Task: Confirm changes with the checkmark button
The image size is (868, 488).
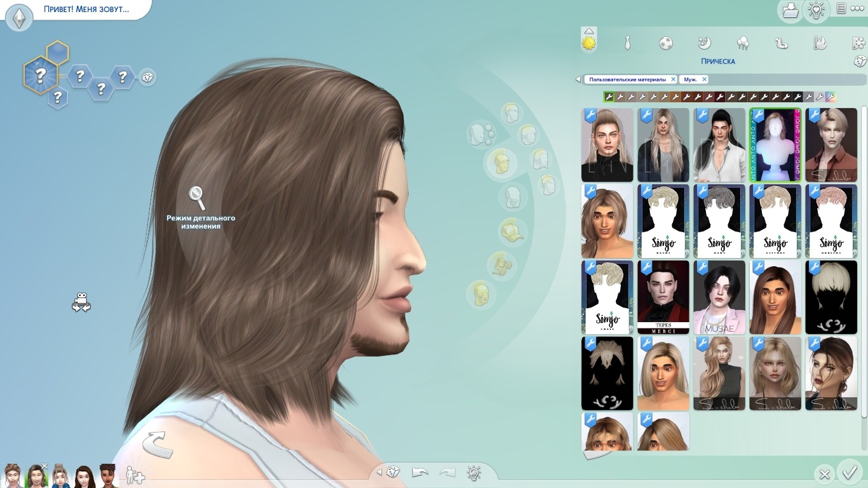Action: pos(849,473)
